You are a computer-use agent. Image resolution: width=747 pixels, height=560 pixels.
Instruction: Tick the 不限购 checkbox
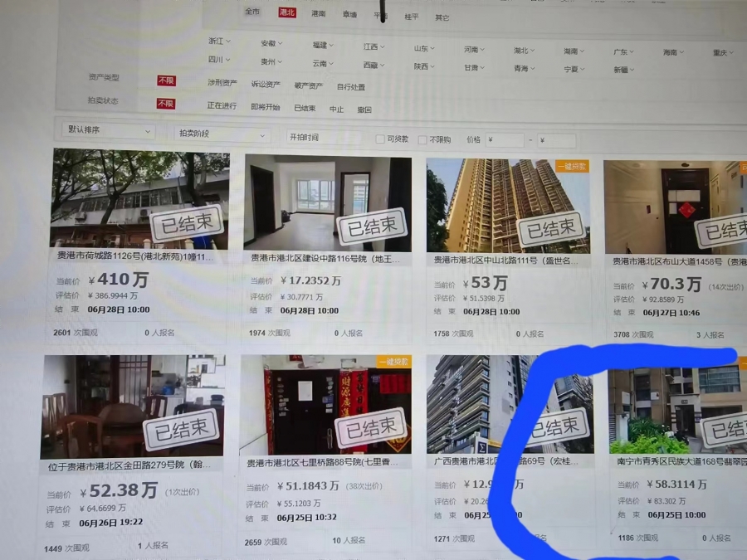point(422,139)
